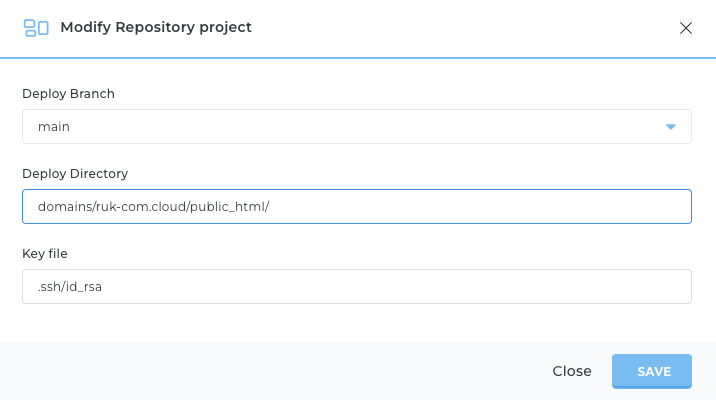Click blank area of dialog footer
Viewport: 716px width, 400px height.
tap(274, 371)
